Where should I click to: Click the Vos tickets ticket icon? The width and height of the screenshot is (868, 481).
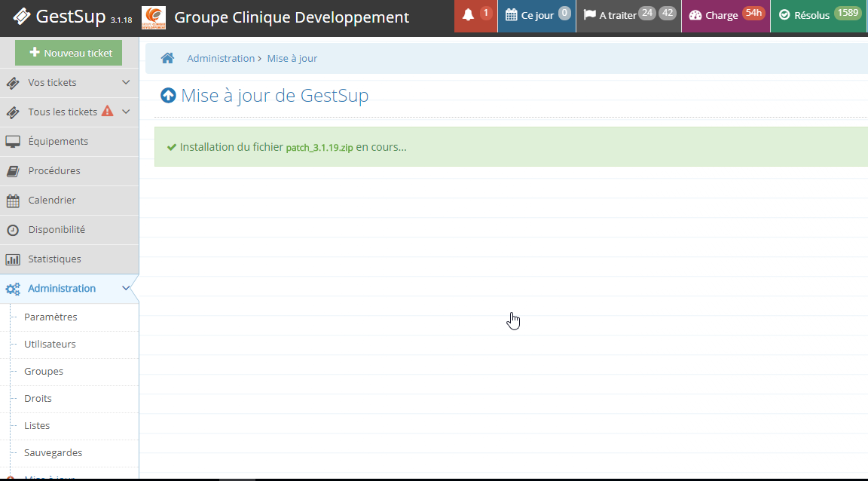pyautogui.click(x=13, y=83)
